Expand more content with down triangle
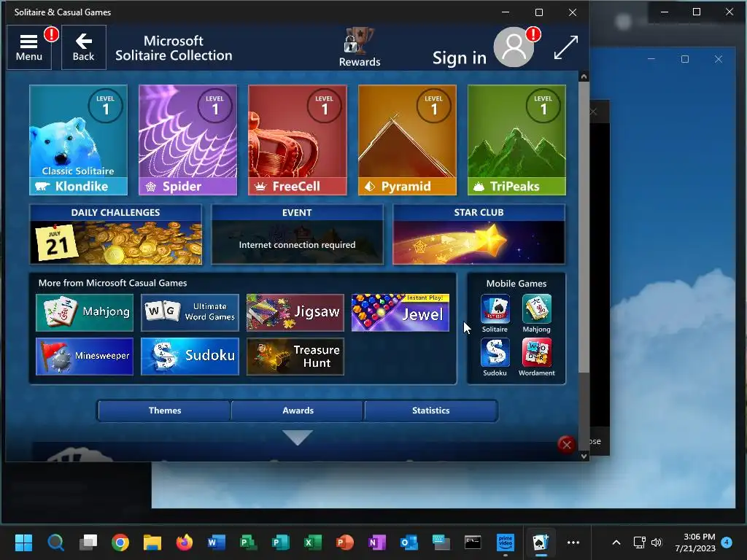The height and width of the screenshot is (560, 747). (x=298, y=437)
